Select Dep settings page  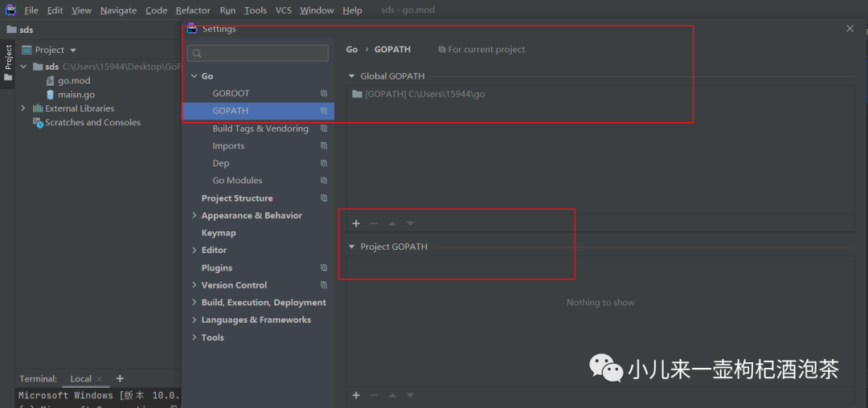221,163
